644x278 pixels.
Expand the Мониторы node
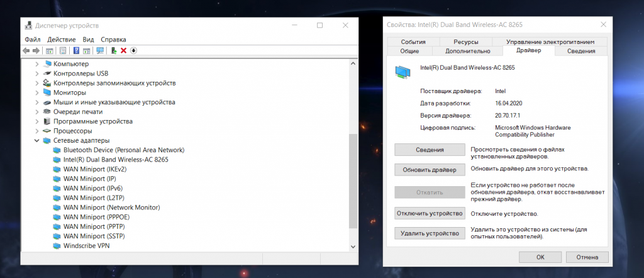click(x=37, y=93)
